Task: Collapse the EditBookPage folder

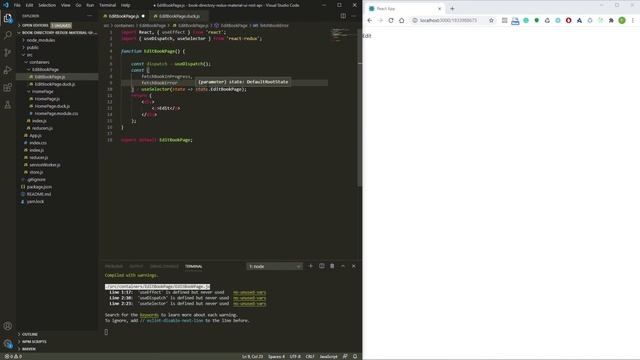Action: click(x=45, y=69)
